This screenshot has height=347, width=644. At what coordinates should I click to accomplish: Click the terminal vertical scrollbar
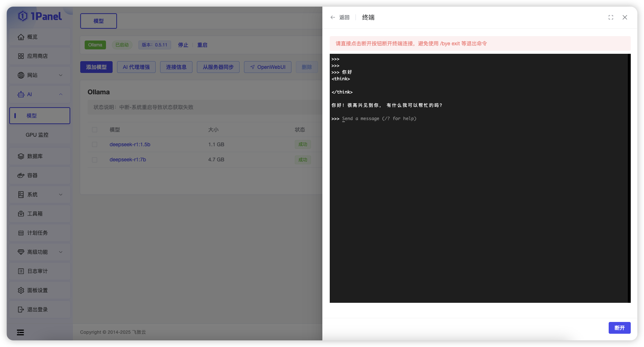629,178
